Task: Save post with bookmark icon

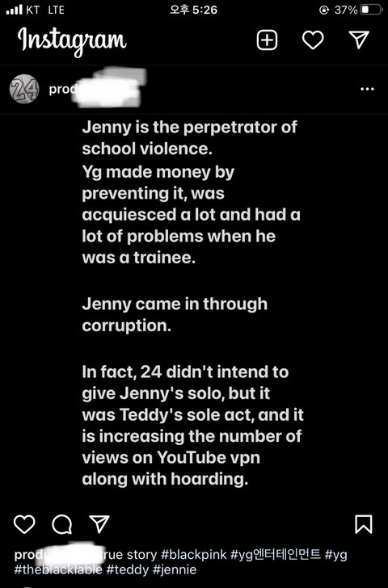Action: click(x=363, y=524)
